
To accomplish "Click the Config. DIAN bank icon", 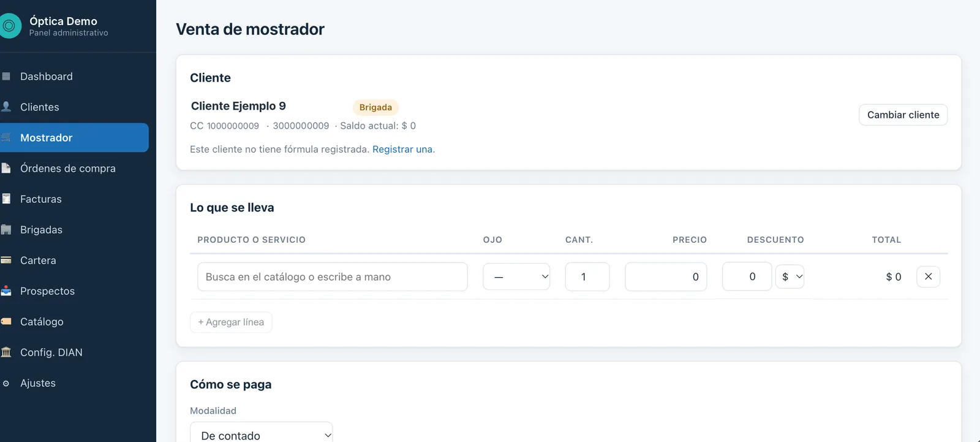I will tap(6, 352).
